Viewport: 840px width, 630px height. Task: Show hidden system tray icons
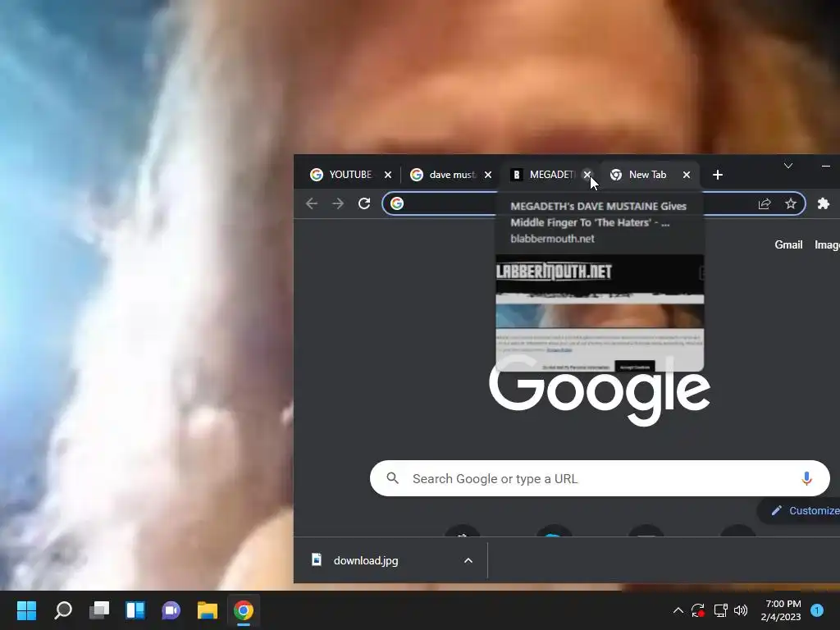coord(678,610)
